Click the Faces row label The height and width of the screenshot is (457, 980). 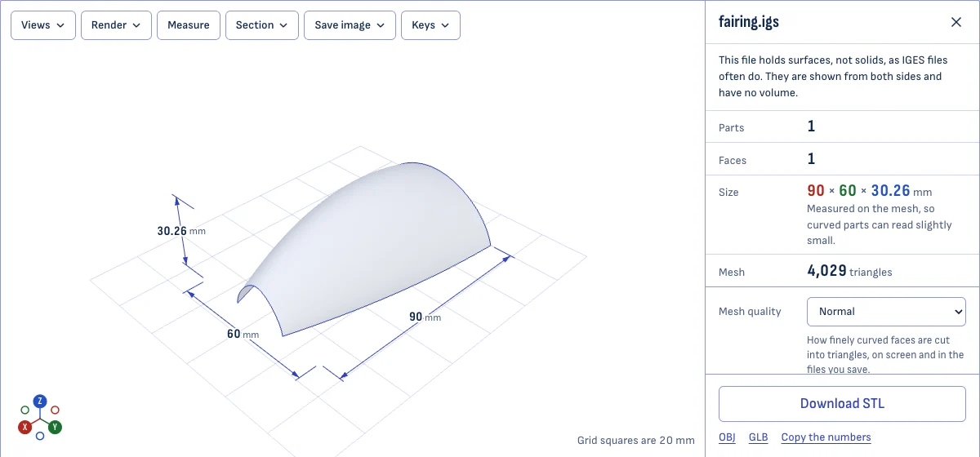[733, 161]
